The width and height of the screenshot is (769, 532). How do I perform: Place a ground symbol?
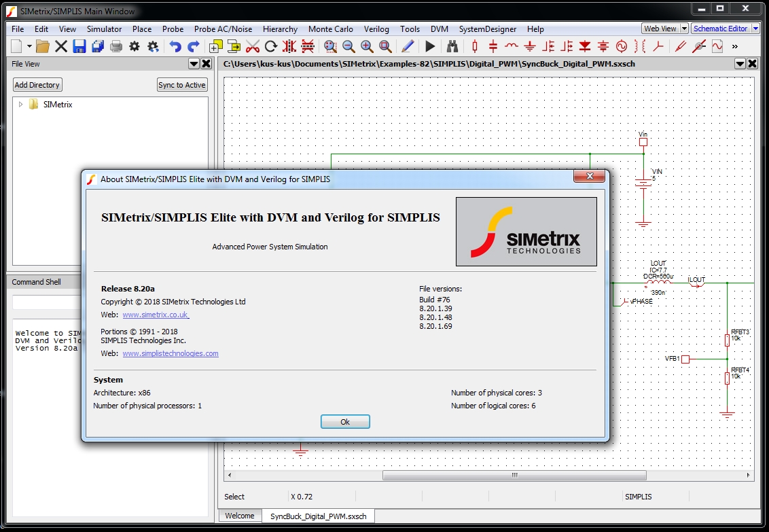tap(530, 47)
